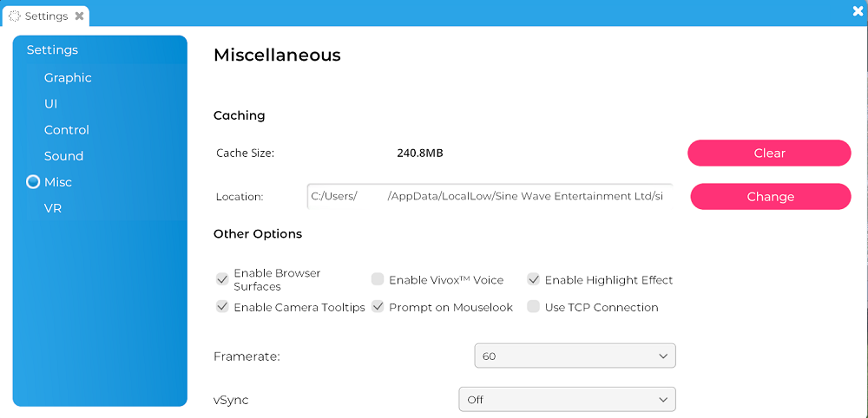Uncheck Enable Camera Tooltips
The height and width of the screenshot is (418, 868).
[x=222, y=306]
